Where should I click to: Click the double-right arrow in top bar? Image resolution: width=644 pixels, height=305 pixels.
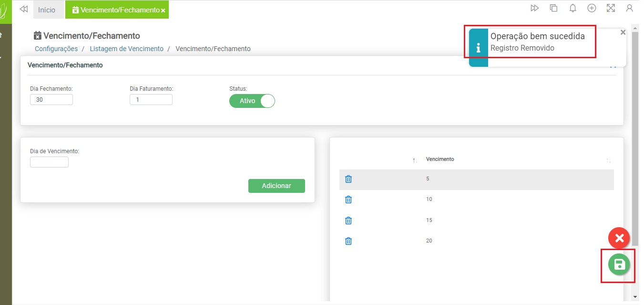pos(534,8)
